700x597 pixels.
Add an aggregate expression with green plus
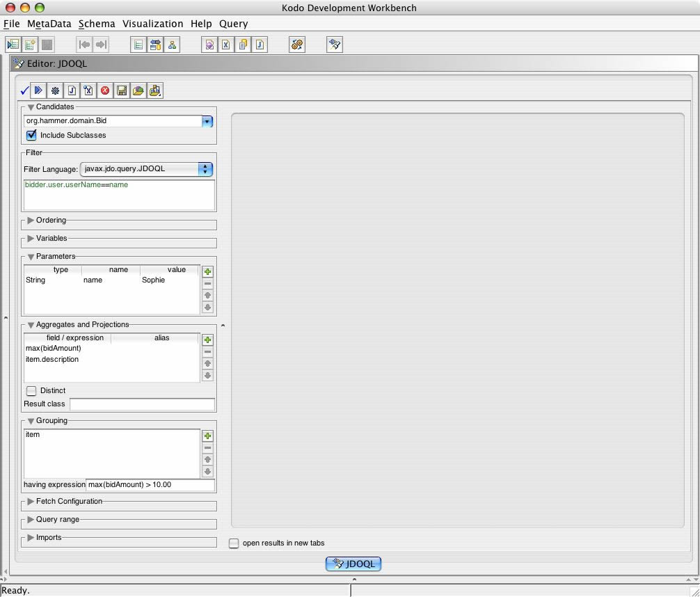(207, 340)
